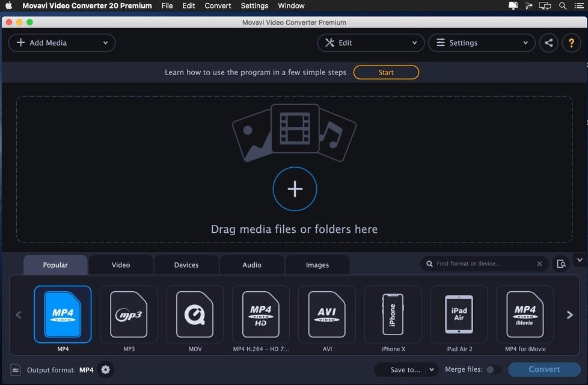Open the Save to dropdown arrow

pyautogui.click(x=432, y=369)
